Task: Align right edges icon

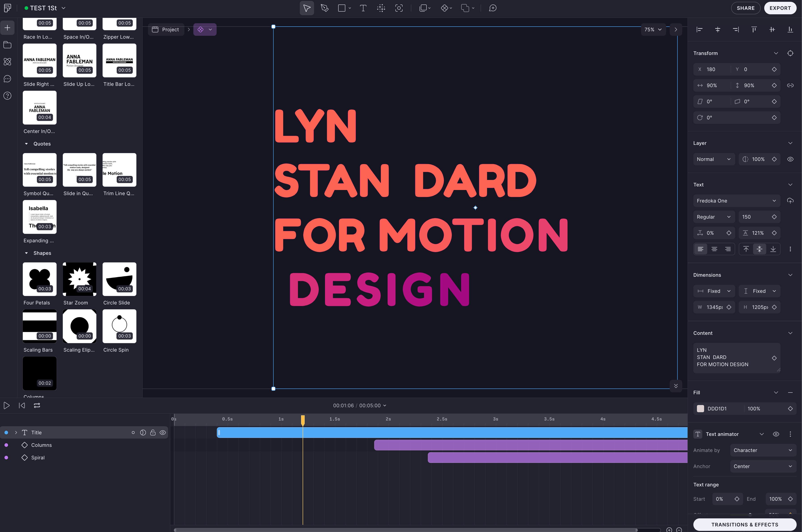Action: (x=736, y=30)
